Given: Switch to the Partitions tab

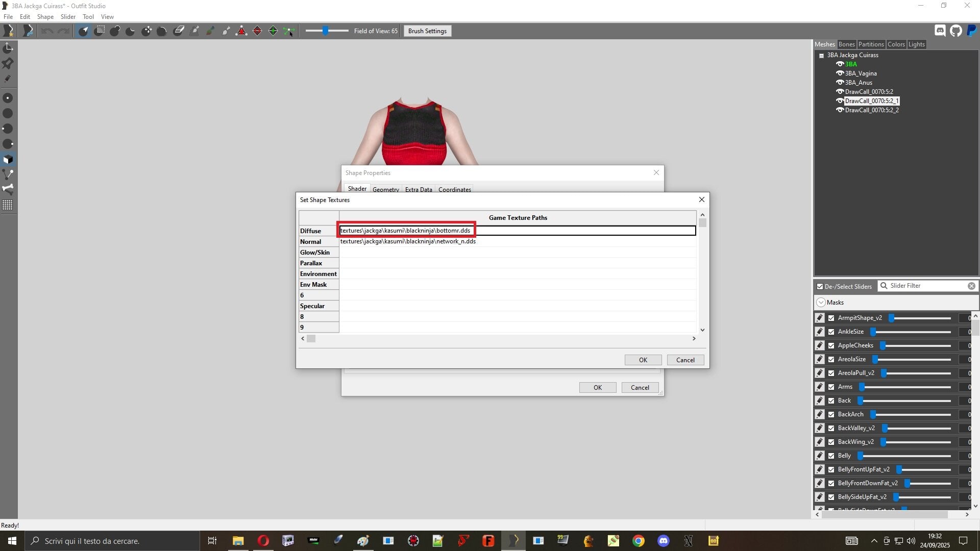Looking at the screenshot, I should (871, 44).
